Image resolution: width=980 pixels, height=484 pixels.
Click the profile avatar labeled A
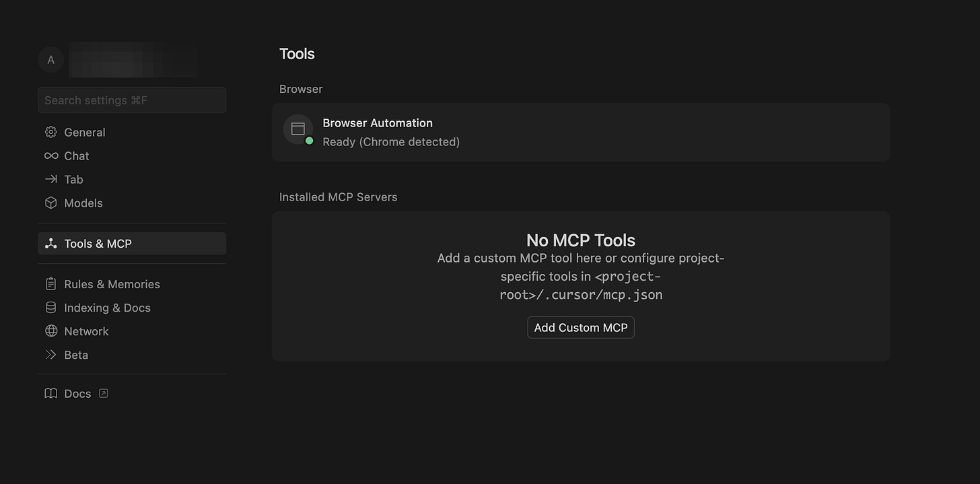pyautogui.click(x=50, y=59)
